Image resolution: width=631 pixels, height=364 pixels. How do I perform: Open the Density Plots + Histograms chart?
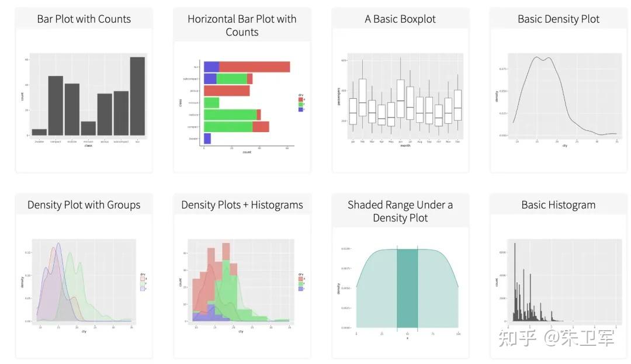click(242, 286)
